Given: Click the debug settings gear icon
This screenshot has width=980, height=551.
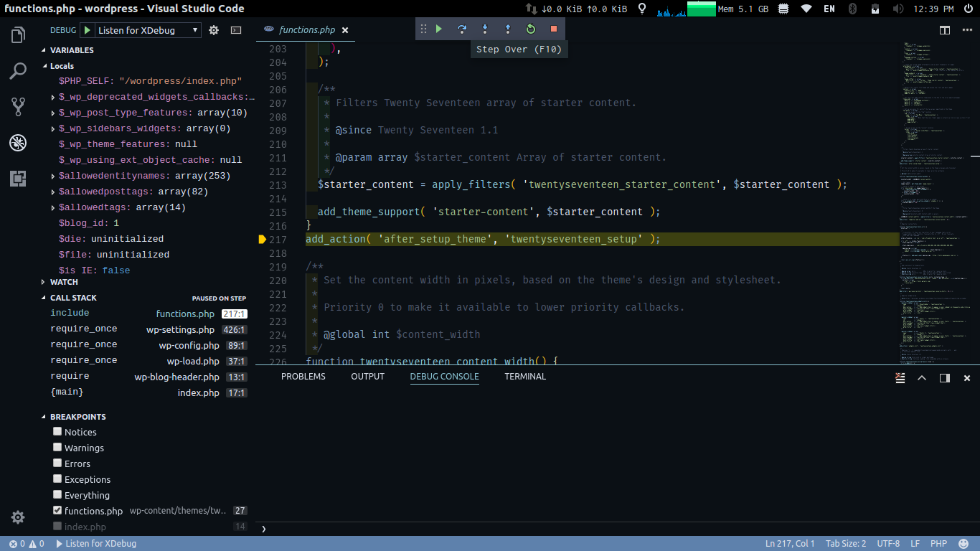Looking at the screenshot, I should pyautogui.click(x=213, y=30).
